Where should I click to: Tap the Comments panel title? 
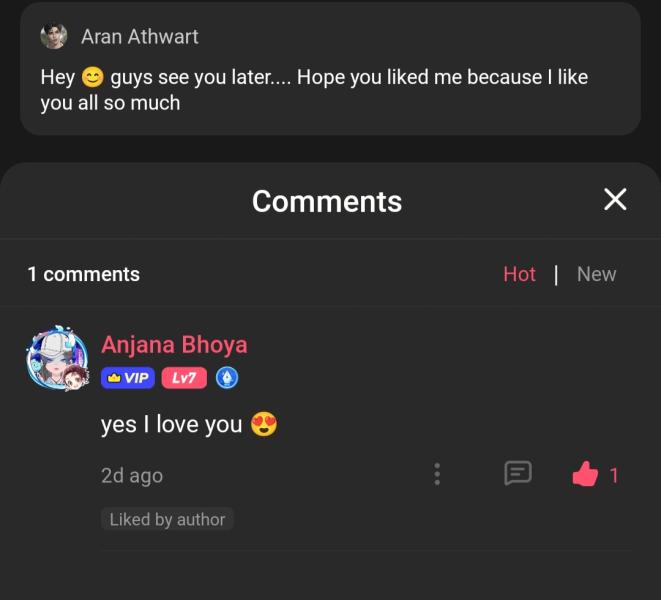point(327,202)
